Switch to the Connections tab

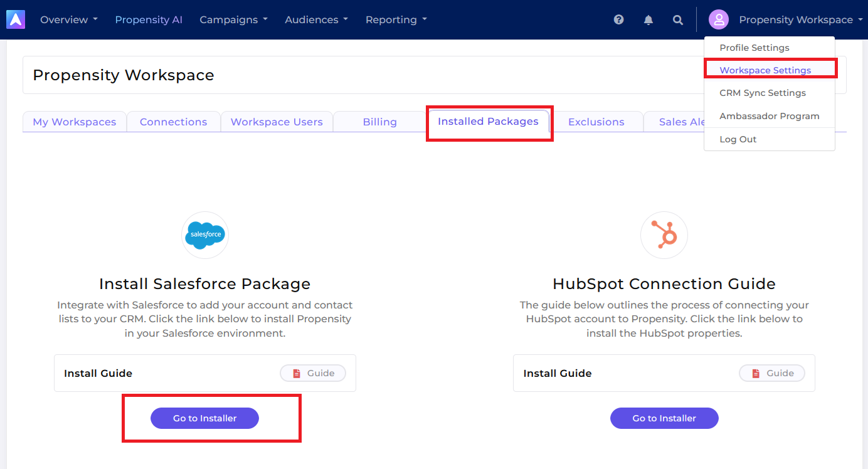(x=174, y=122)
